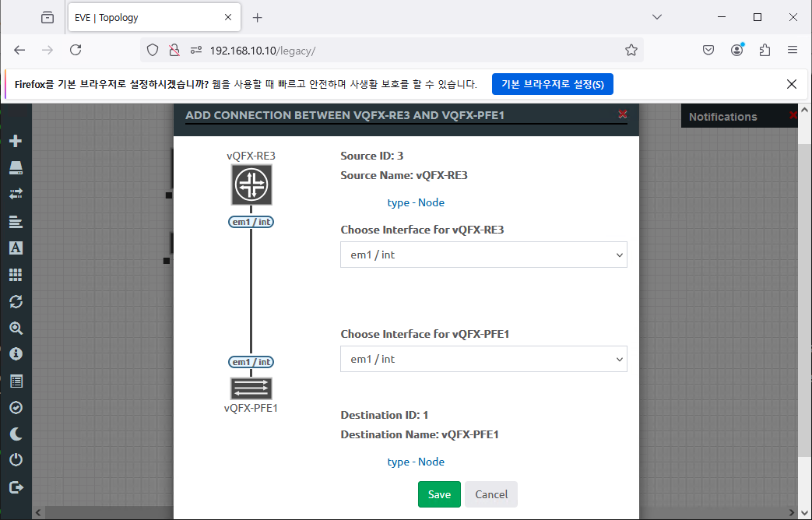Go back to the previous page
812x520 pixels.
pos(19,51)
